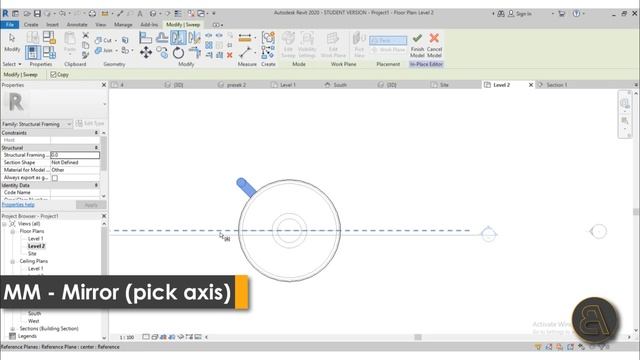Screen dimensions: 640x360
Task: Click the Cancel Model red X button
Action: 434,45
